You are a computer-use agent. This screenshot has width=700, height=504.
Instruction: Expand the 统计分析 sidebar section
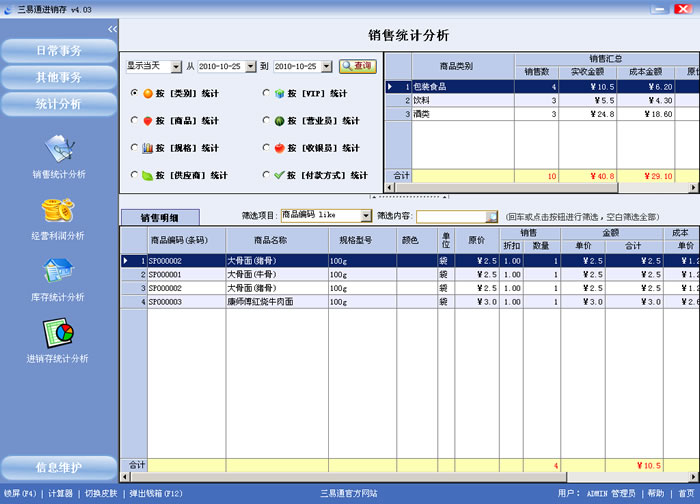coord(59,104)
